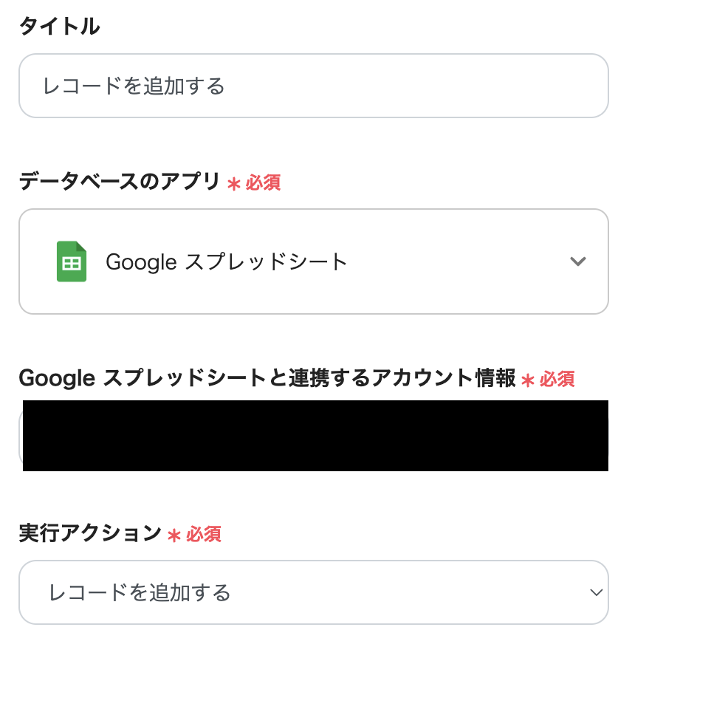Click the Google スプレッドシート text in the app selector

pyautogui.click(x=225, y=261)
